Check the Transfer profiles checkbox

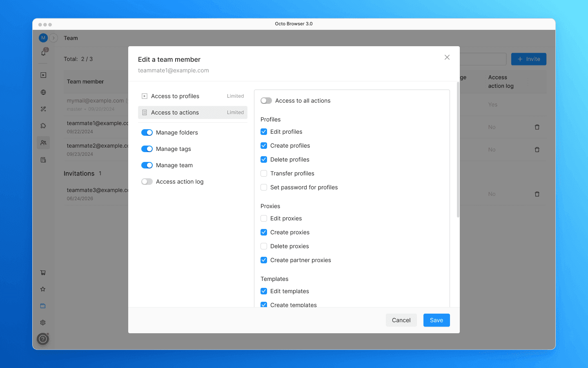264,173
